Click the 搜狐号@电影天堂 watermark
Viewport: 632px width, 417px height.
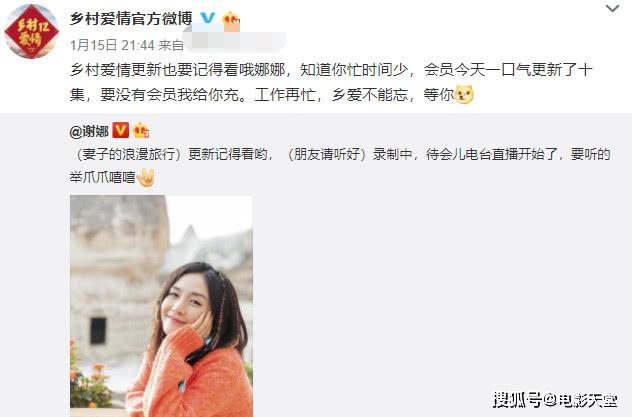555,400
